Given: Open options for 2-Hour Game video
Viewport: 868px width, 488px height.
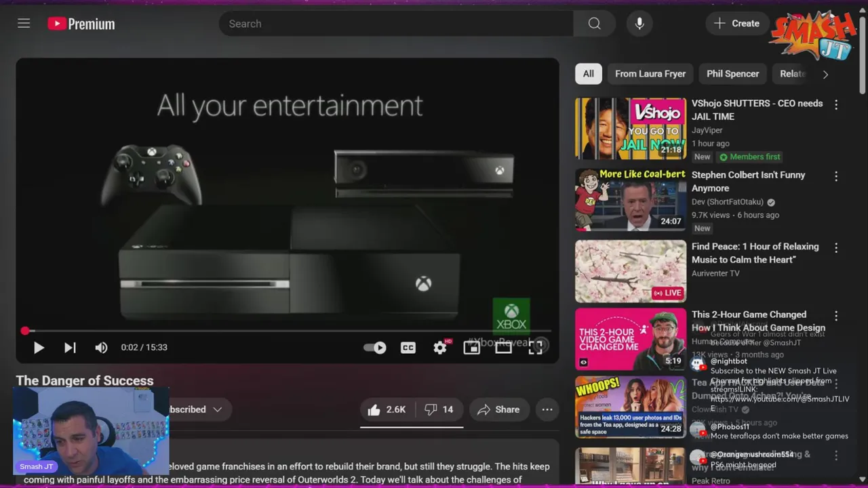Looking at the screenshot, I should 836,316.
